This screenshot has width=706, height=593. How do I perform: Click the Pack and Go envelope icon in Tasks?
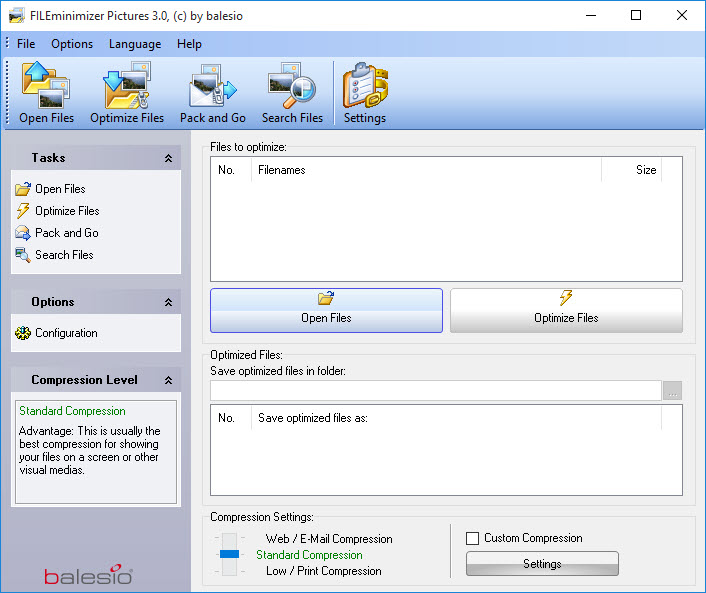click(23, 233)
